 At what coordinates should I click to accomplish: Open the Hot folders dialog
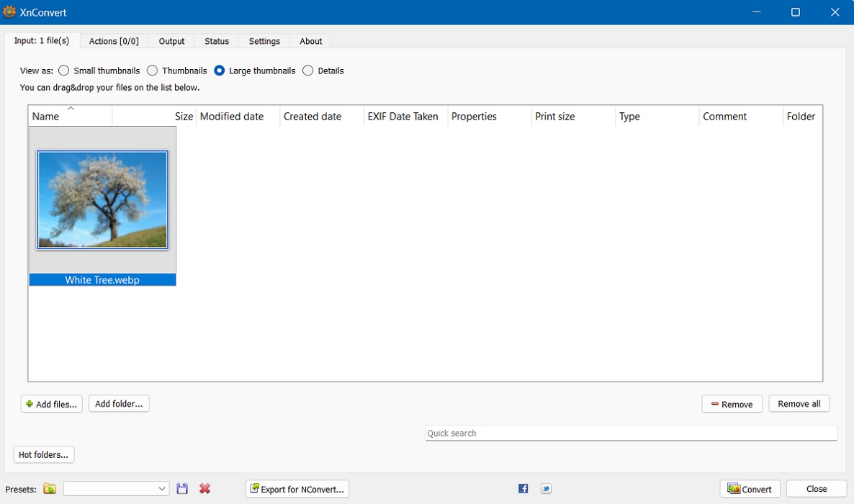[x=43, y=454]
